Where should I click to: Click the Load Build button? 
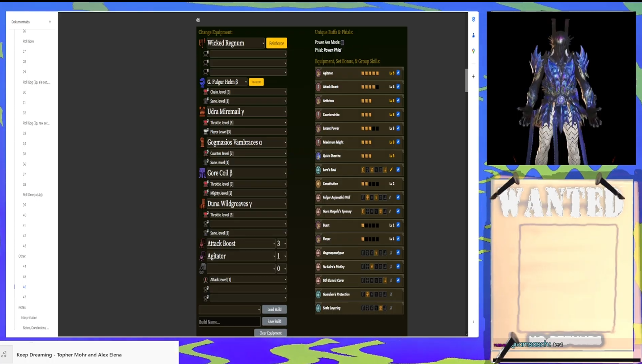pos(275,310)
